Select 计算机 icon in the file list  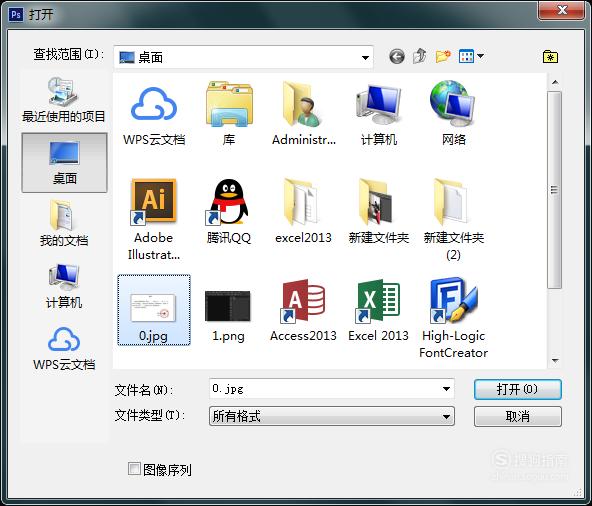click(x=379, y=114)
